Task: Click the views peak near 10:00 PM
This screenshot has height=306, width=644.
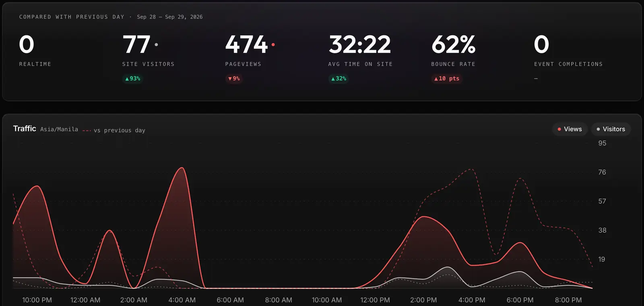Action: [x=37, y=186]
